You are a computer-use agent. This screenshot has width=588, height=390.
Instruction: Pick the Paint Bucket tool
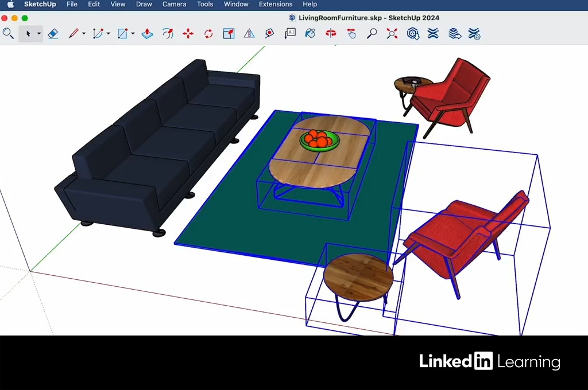[310, 34]
